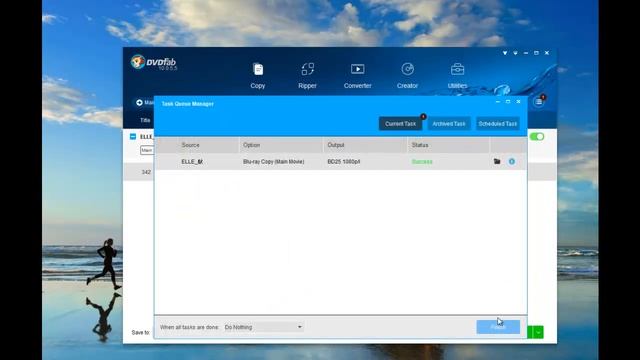Switch to the Archived Task tab
The image size is (640, 360).
tap(449, 124)
